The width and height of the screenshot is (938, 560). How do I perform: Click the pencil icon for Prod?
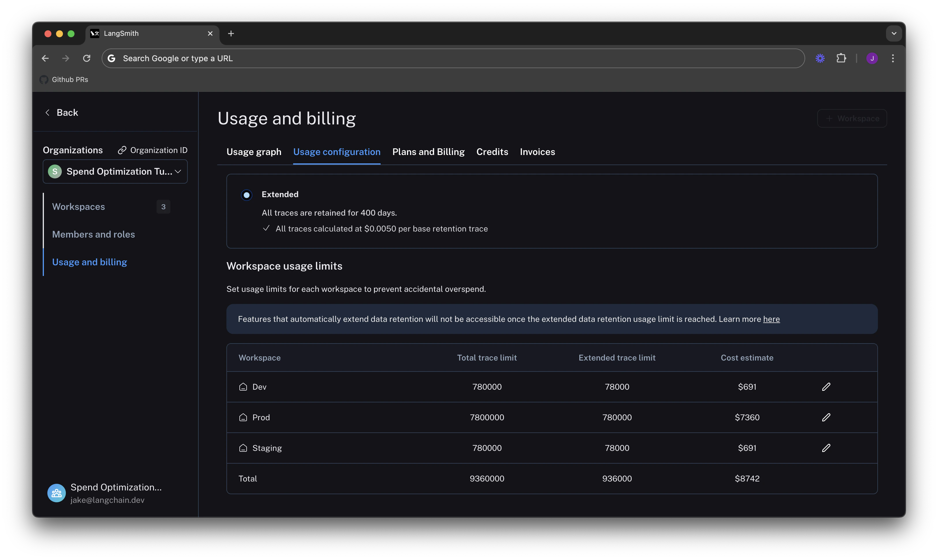[826, 417]
